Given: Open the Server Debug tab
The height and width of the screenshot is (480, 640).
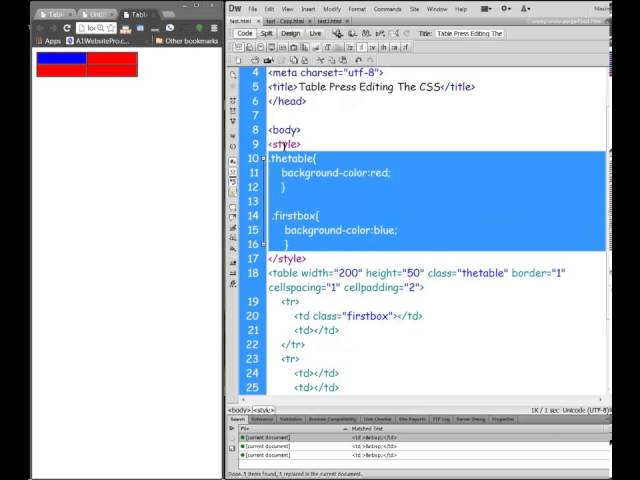Looking at the screenshot, I should pyautogui.click(x=471, y=419).
